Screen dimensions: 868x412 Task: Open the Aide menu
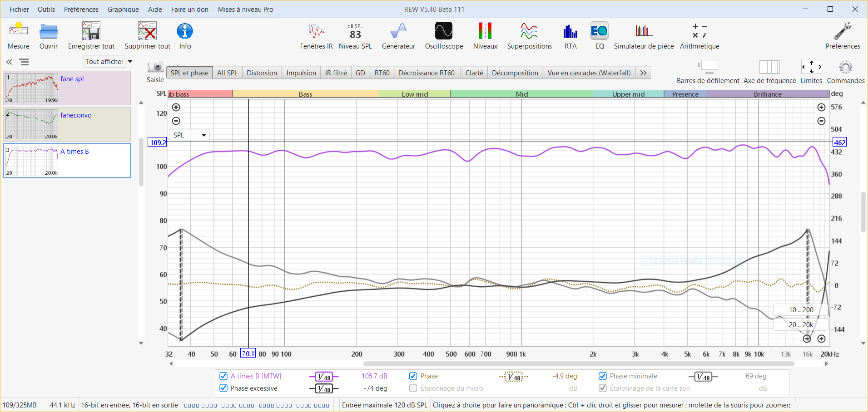pyautogui.click(x=155, y=9)
